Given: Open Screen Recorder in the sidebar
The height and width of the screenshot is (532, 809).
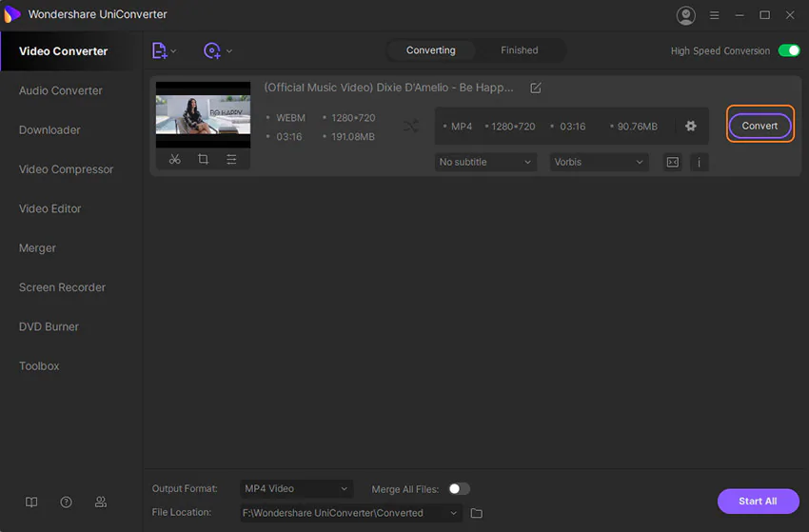Looking at the screenshot, I should coord(62,287).
